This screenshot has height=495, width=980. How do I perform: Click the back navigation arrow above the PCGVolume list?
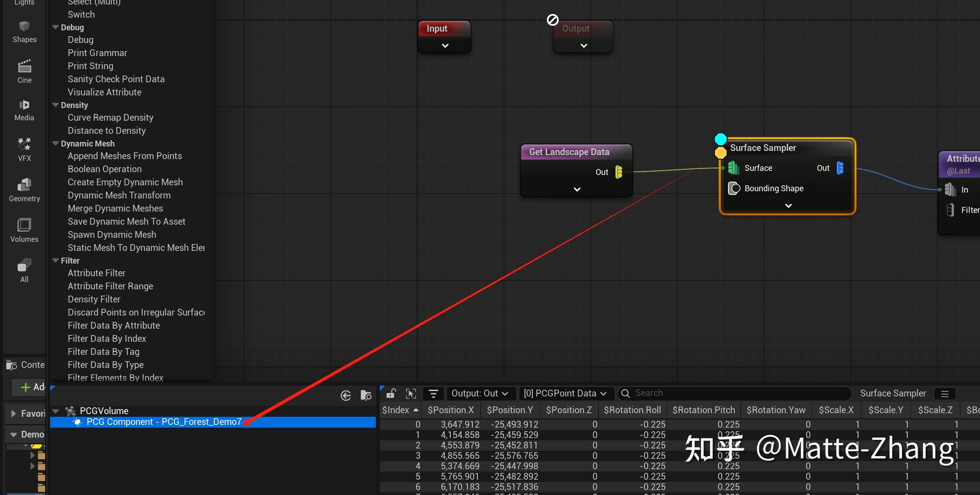click(x=345, y=396)
